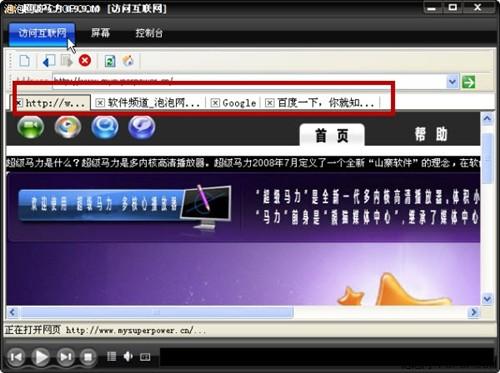Switch to the 控制台 tab

click(149, 33)
